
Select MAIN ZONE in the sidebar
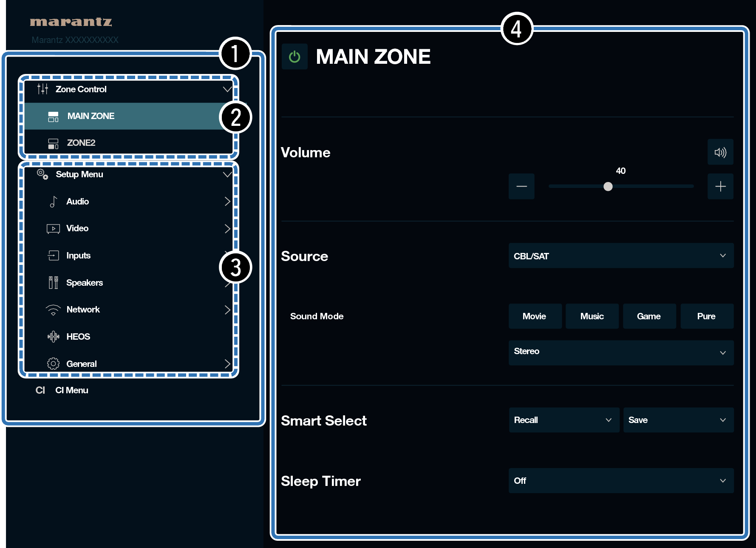(x=91, y=116)
